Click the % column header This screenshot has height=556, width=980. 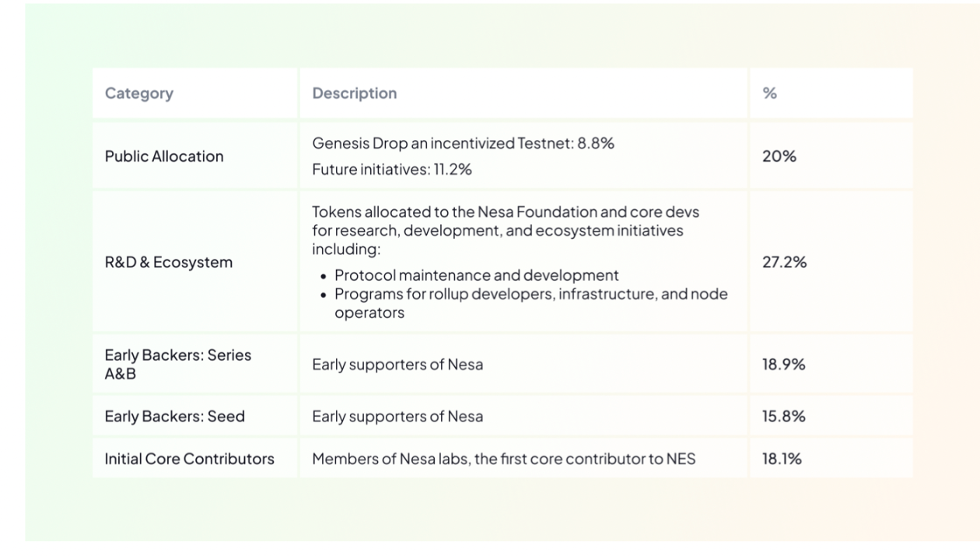770,93
